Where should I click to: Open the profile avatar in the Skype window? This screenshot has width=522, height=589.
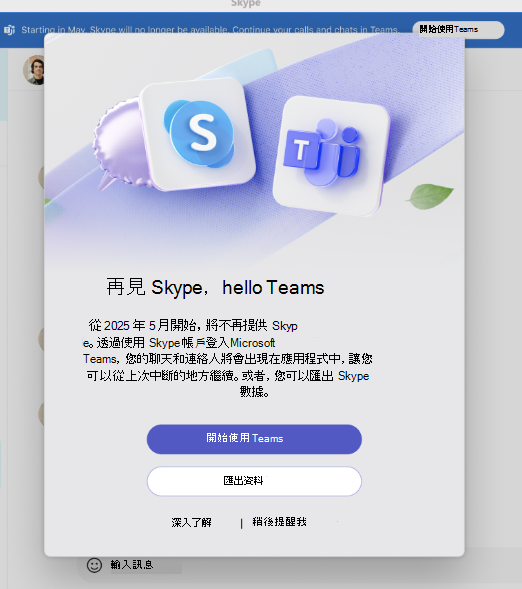click(34, 70)
